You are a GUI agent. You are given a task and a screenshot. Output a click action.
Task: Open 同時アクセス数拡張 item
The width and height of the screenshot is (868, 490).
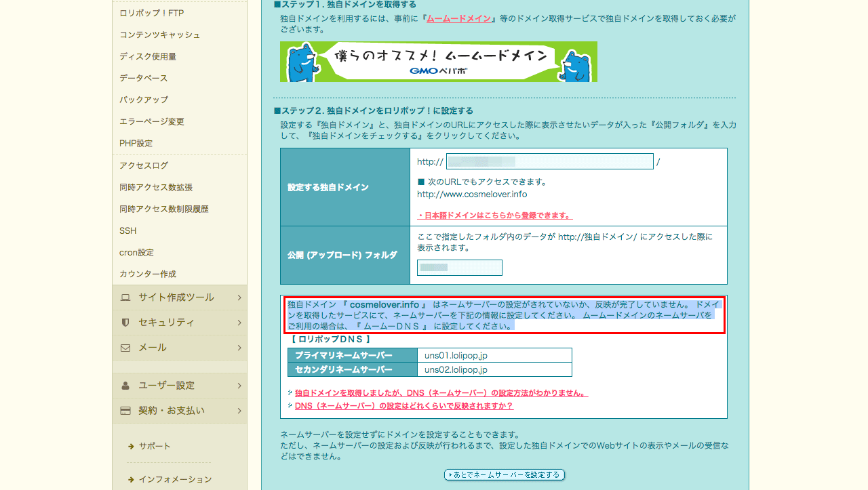click(x=155, y=187)
